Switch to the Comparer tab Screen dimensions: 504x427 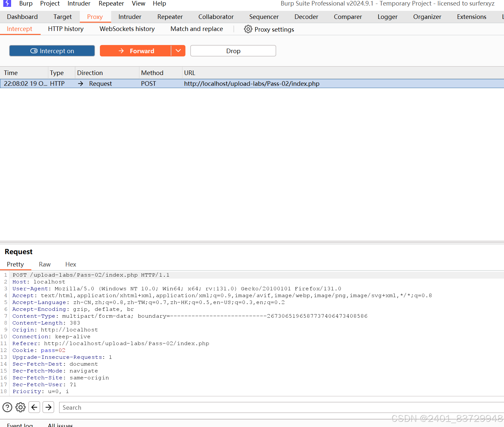348,17
